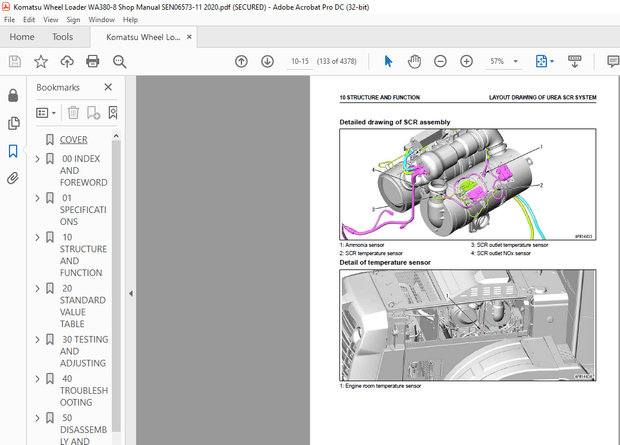
Task: Expand the 30 TESTING AND ADJUSTING bookmark
Action: click(x=38, y=340)
